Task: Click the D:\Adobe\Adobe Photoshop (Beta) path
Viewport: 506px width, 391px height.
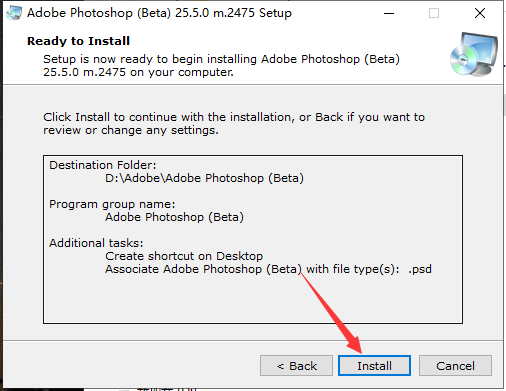Action: (204, 178)
